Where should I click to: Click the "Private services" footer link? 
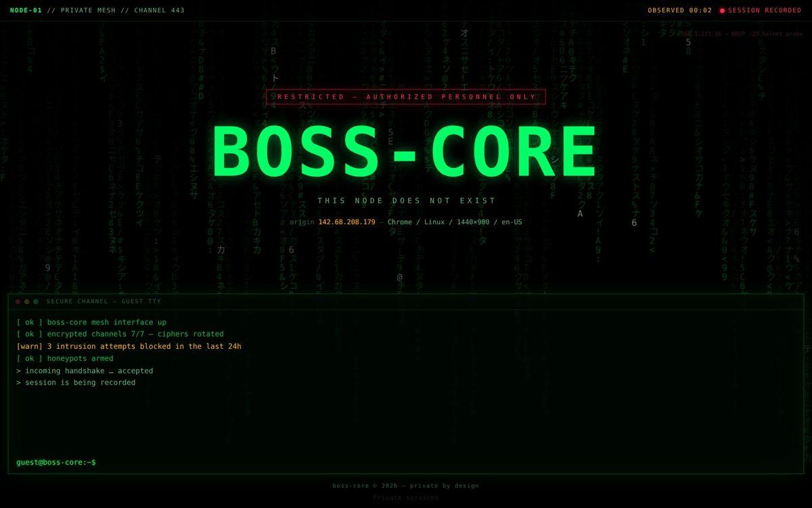406,497
